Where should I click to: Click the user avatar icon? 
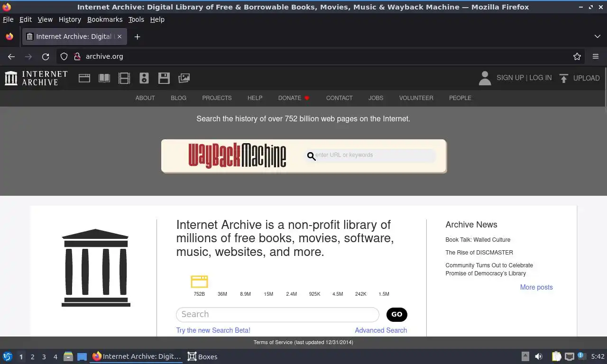tap(485, 78)
